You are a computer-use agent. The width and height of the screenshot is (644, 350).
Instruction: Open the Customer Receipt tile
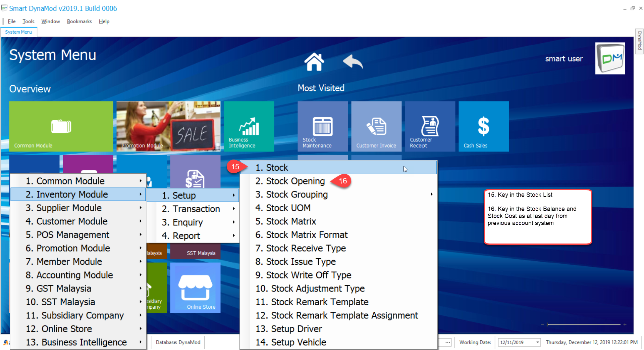pyautogui.click(x=430, y=126)
